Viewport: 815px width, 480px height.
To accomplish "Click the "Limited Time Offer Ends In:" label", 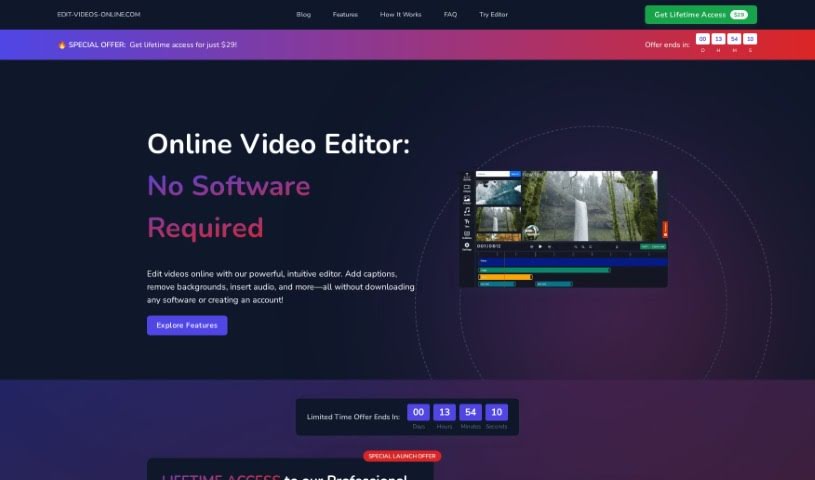I will (353, 417).
